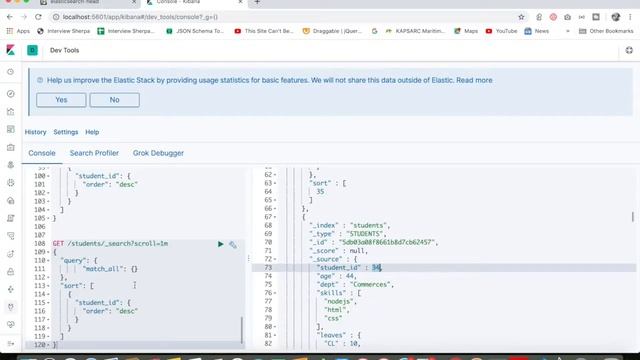Open the Dashboard icon in sidebar
640x360 pixels.
11,129
